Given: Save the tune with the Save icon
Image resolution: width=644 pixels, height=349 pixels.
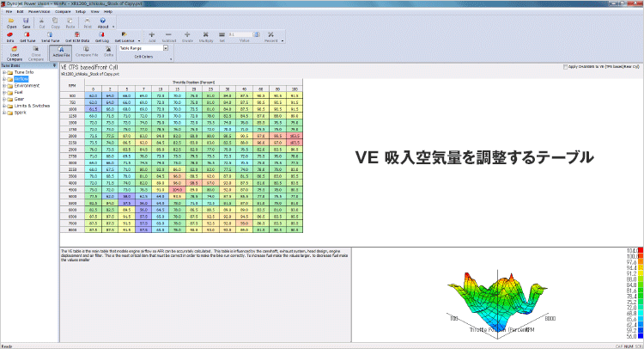Looking at the screenshot, I should point(26,21).
